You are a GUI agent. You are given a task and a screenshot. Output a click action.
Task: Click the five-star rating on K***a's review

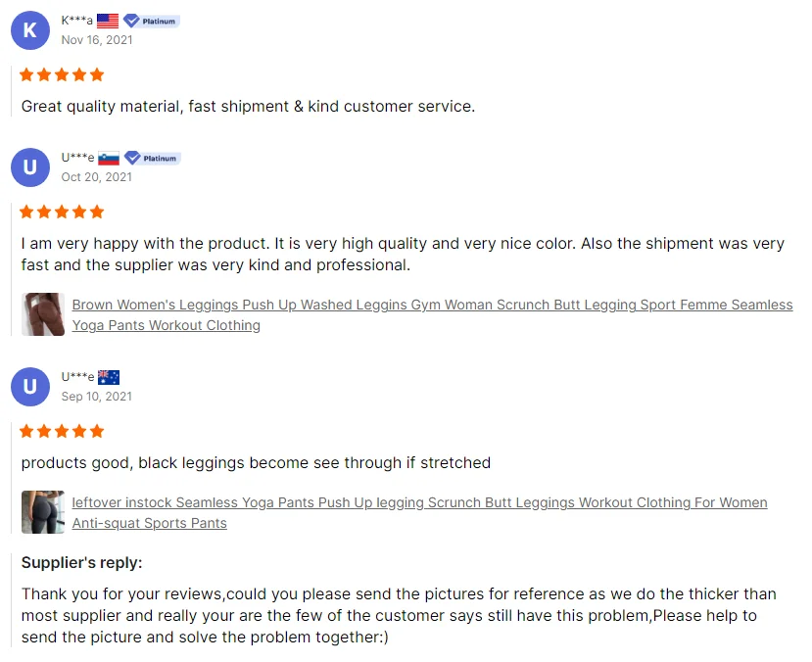click(62, 75)
